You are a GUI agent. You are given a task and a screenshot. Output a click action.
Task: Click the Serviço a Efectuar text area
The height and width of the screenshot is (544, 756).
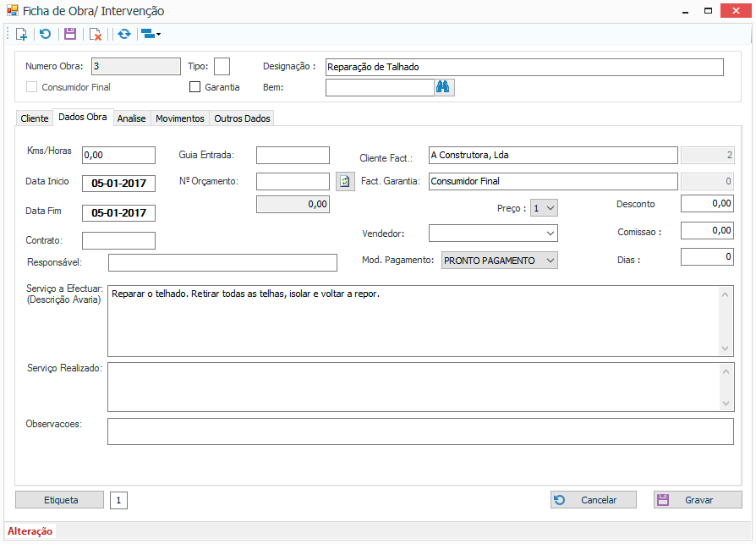[420, 321]
